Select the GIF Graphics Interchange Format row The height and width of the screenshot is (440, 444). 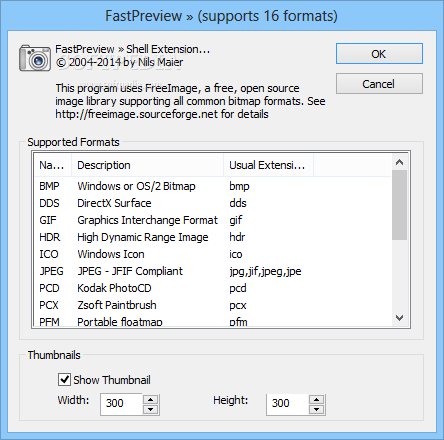tap(212, 220)
